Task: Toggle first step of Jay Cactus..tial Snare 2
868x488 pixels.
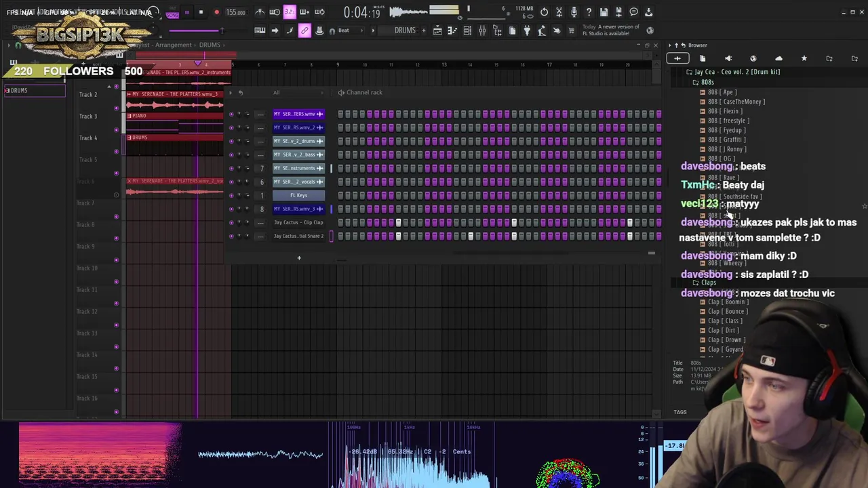Action: pyautogui.click(x=340, y=236)
